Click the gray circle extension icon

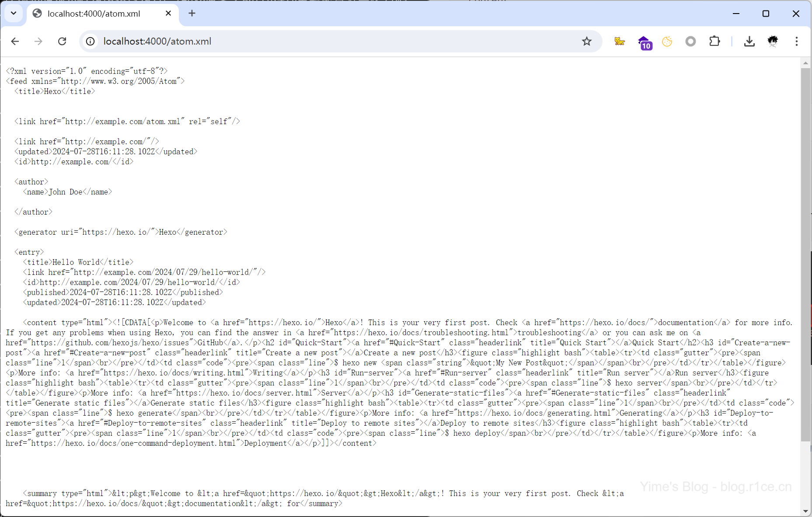[690, 41]
